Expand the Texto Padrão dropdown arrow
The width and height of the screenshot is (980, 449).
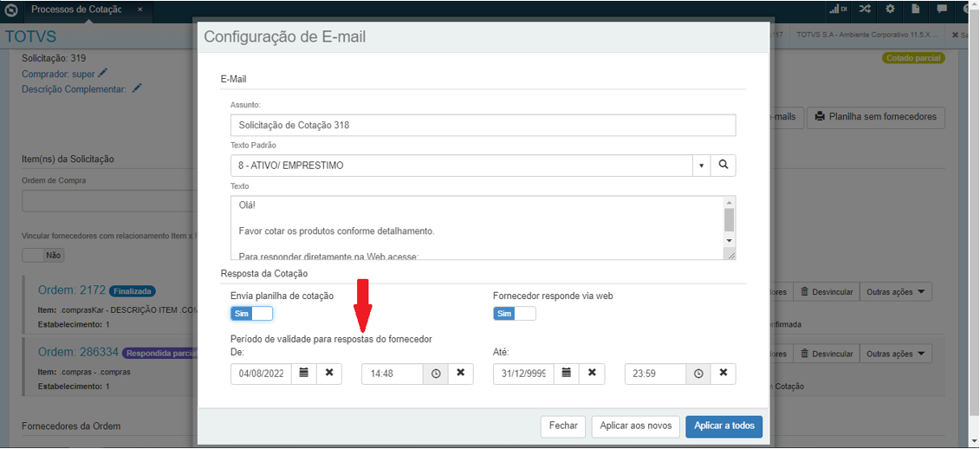point(701,165)
